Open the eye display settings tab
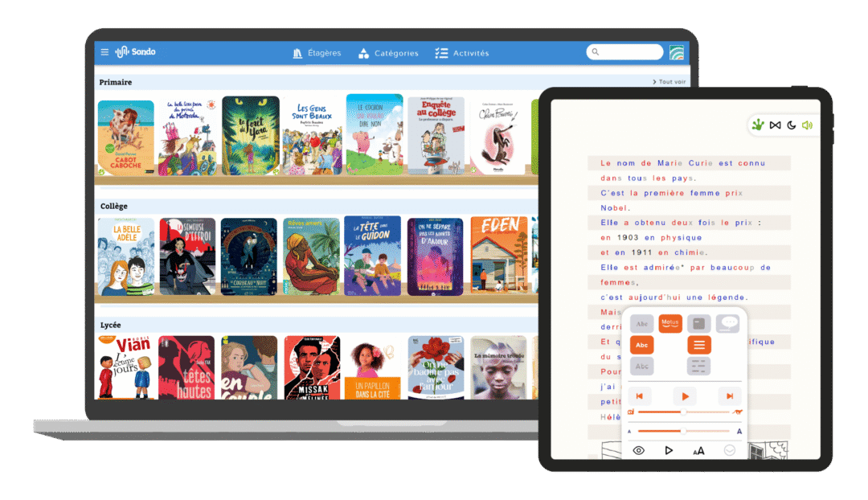 638,450
